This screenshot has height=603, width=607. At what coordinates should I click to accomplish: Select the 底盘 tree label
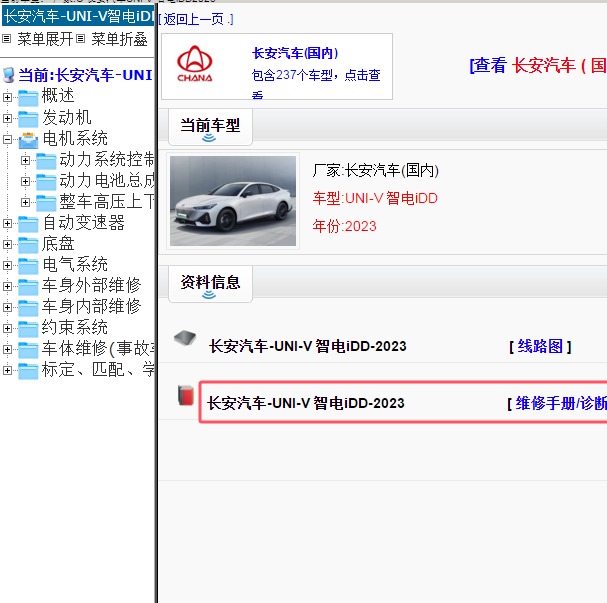(x=58, y=243)
